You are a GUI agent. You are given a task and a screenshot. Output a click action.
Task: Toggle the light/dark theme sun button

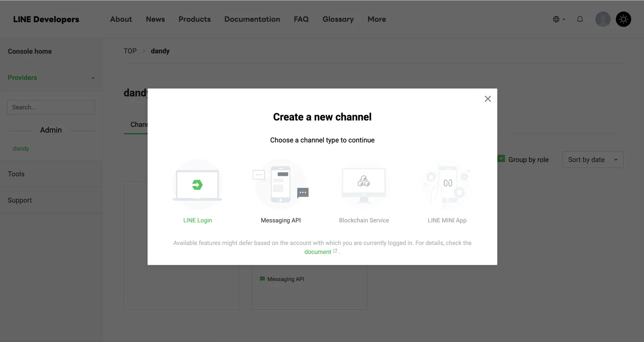(x=623, y=19)
